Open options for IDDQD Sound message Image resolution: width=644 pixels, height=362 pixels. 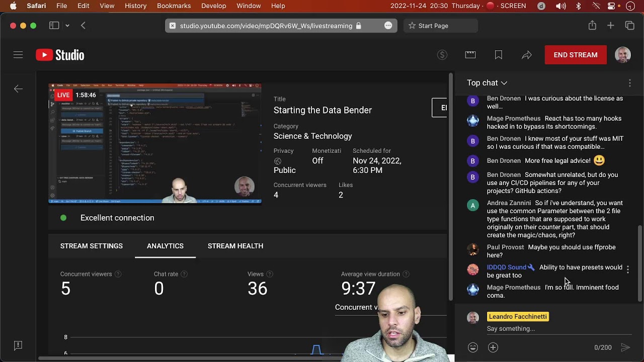pos(627,270)
